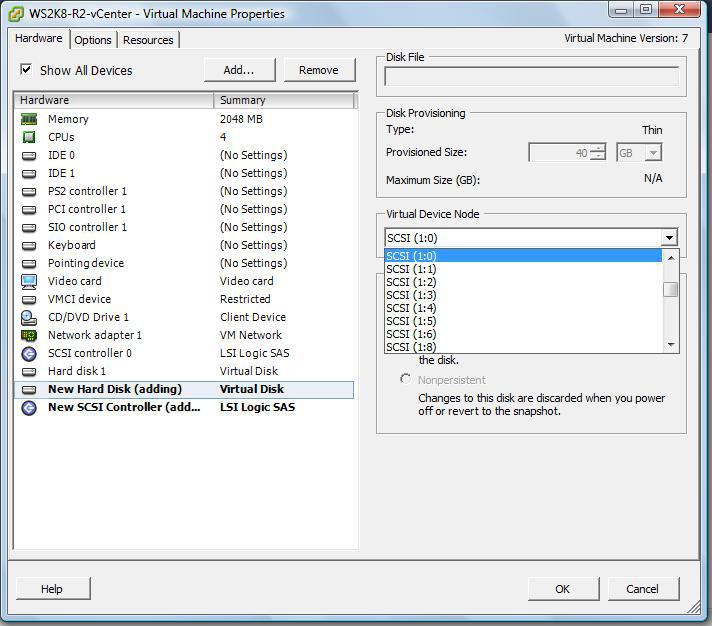Choose SCSI (1:8) in the list
The width and height of the screenshot is (712, 626).
(523, 347)
